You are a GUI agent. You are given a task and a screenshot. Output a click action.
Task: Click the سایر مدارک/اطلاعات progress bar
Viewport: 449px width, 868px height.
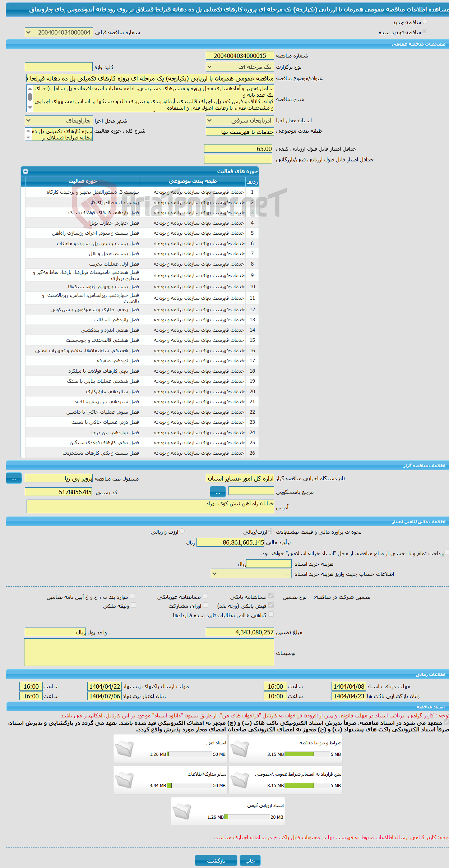(189, 785)
